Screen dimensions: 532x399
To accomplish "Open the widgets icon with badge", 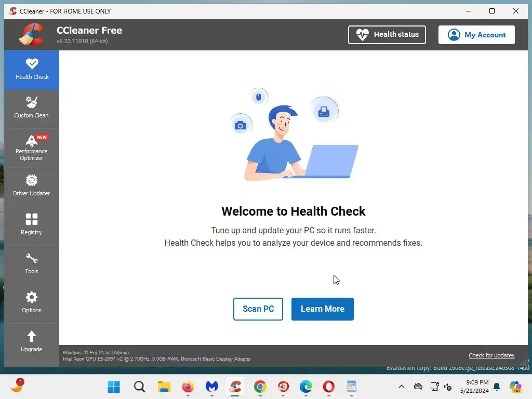I will tap(17, 385).
